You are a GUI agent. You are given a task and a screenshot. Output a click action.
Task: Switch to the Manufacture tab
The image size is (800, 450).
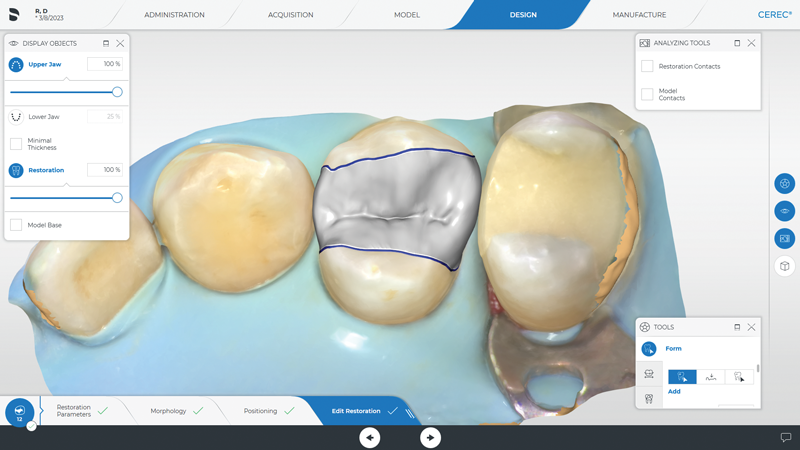click(639, 15)
